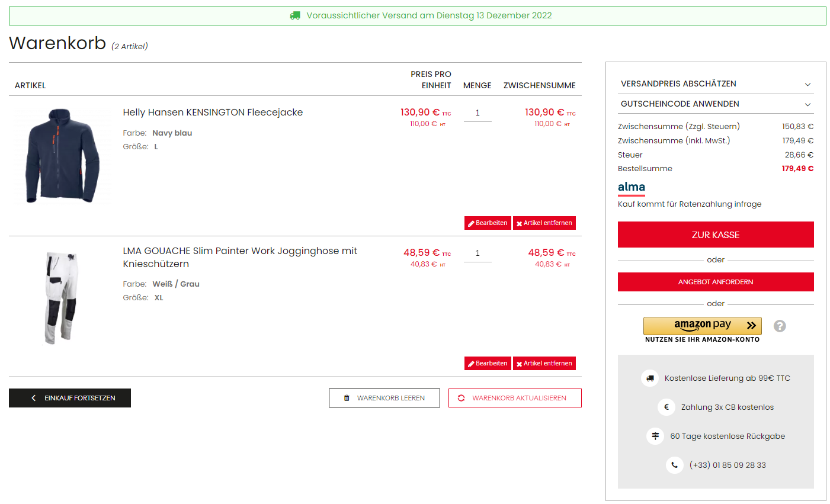Viewport: 830px width, 504px height.
Task: Click the signpost icon beside 60 Tage Rückgabe
Action: 655,436
